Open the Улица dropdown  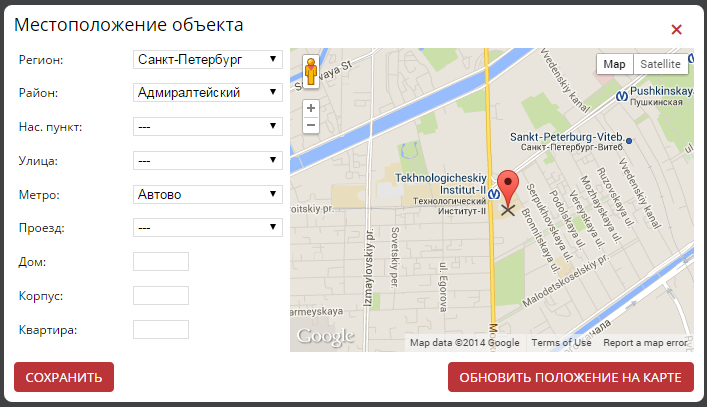point(208,160)
